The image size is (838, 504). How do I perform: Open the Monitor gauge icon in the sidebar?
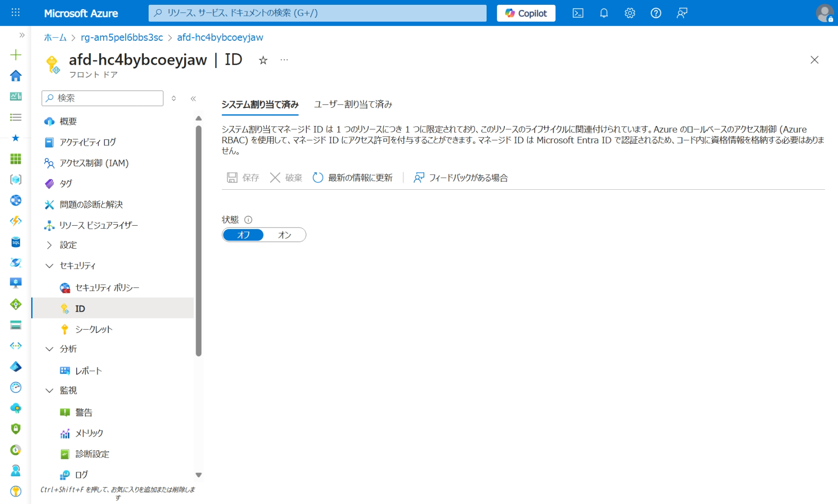tap(16, 387)
